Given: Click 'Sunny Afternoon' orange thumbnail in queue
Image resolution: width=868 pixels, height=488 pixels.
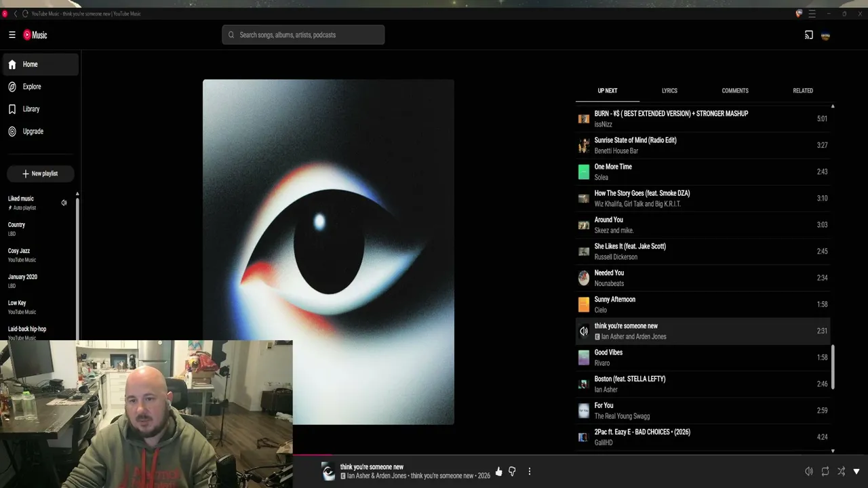Looking at the screenshot, I should pyautogui.click(x=584, y=305).
